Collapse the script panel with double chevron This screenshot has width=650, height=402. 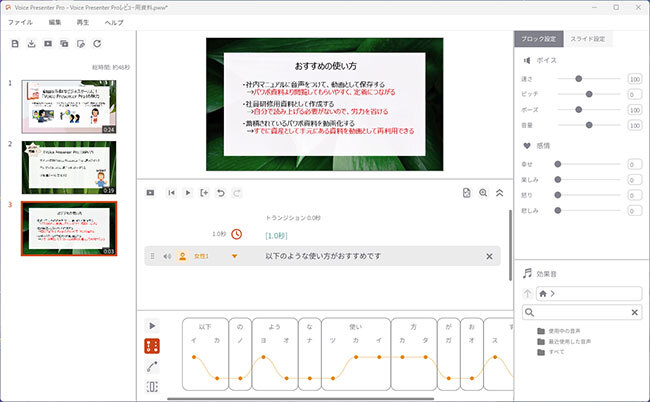(x=499, y=192)
